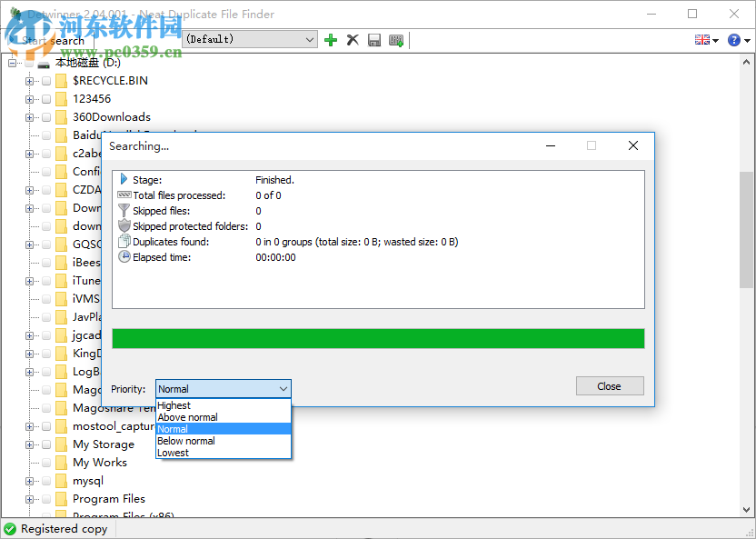The image size is (756, 539).
Task: Check the 123456 folder checkbox
Action: [46, 99]
